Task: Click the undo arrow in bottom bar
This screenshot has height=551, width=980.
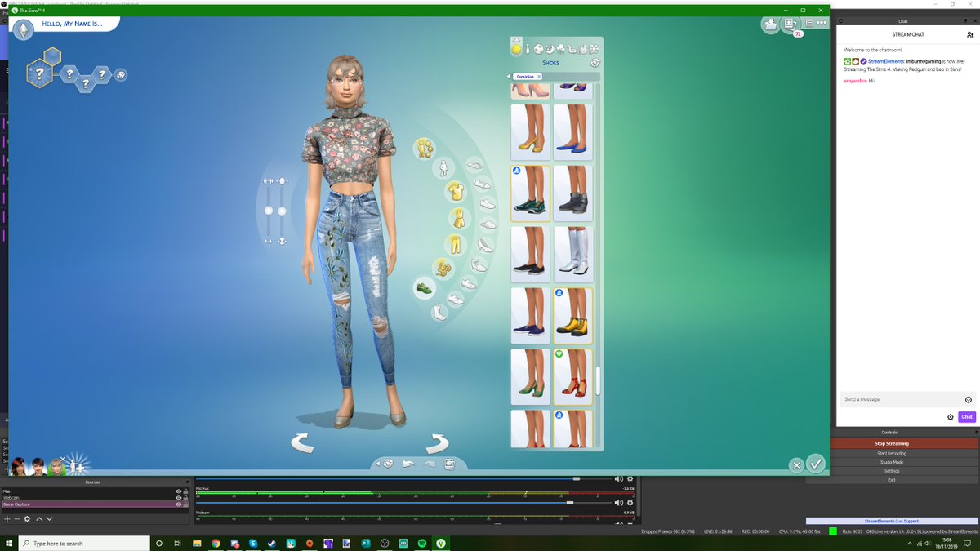Action: pyautogui.click(x=408, y=464)
